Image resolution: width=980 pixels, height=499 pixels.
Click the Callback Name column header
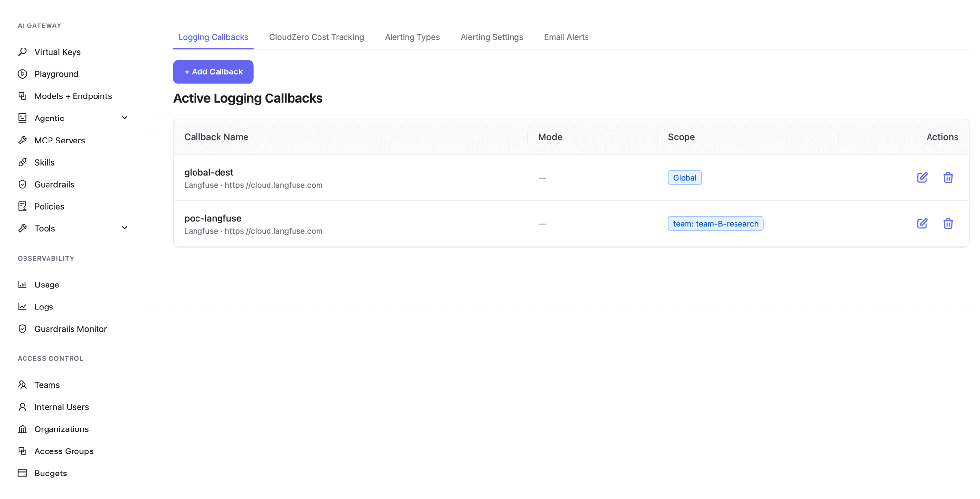[x=216, y=137]
